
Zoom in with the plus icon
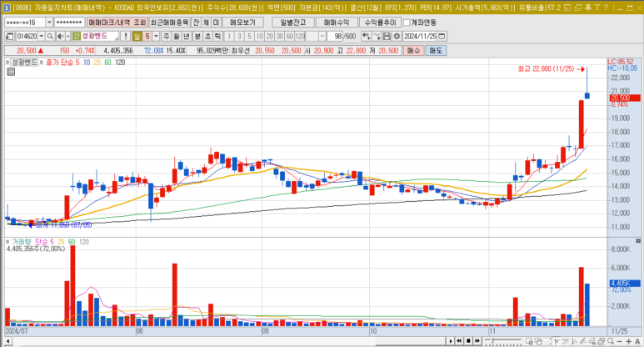[x=629, y=341]
